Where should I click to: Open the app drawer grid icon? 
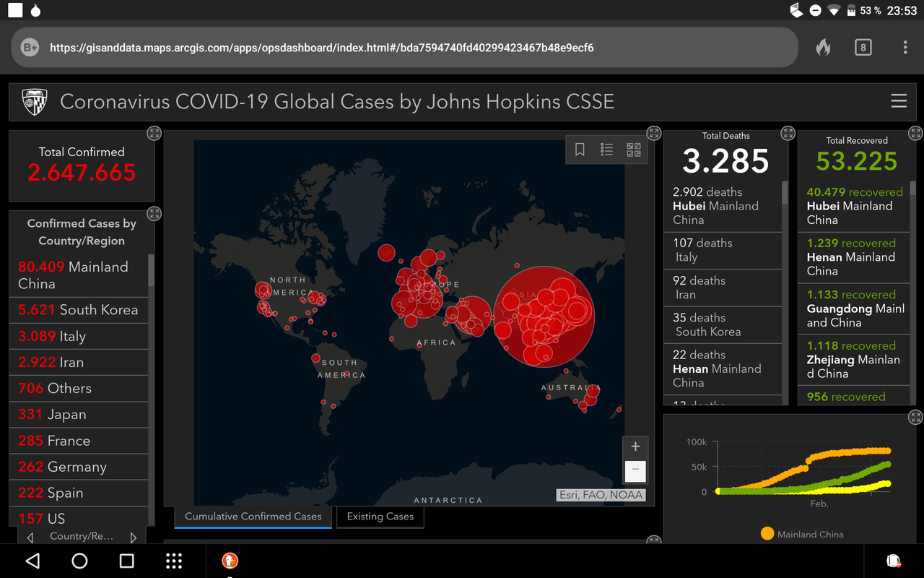tap(173, 561)
